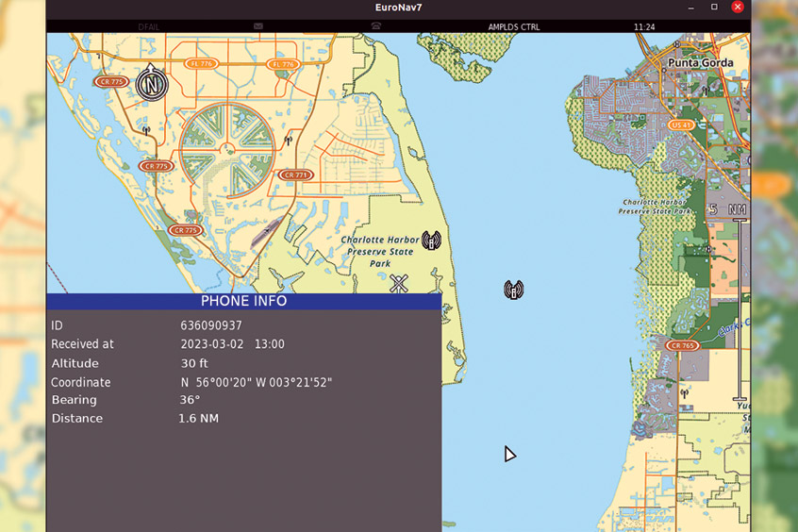Screen dimensions: 798x532
Task: Click the coordinate value in Phone Info
Action: click(256, 382)
